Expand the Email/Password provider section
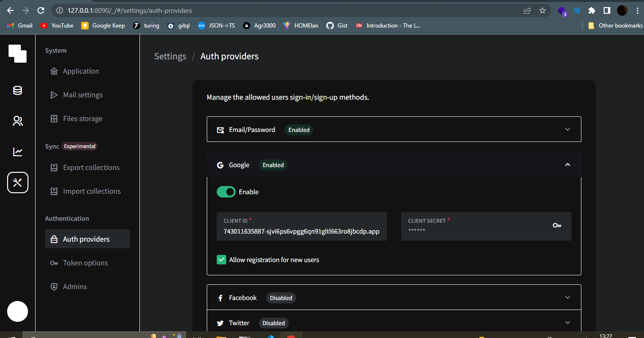Image resolution: width=644 pixels, height=338 pixels. click(x=394, y=129)
